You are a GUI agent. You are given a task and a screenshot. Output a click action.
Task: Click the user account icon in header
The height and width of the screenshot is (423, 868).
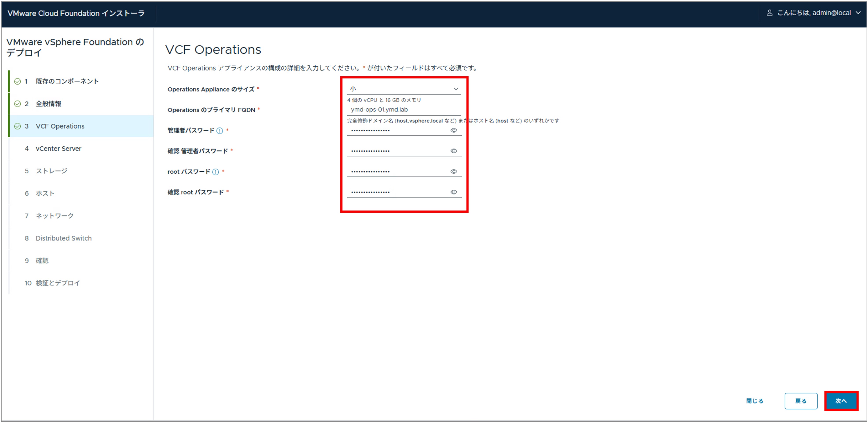click(770, 13)
